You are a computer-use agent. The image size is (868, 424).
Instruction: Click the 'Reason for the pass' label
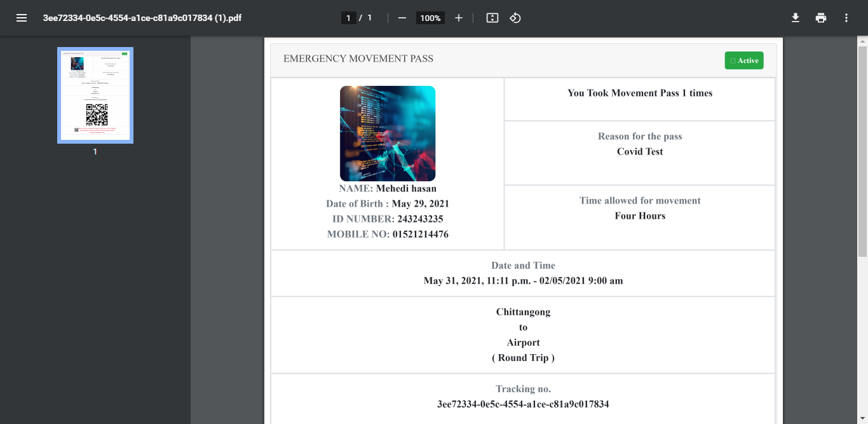tap(640, 136)
